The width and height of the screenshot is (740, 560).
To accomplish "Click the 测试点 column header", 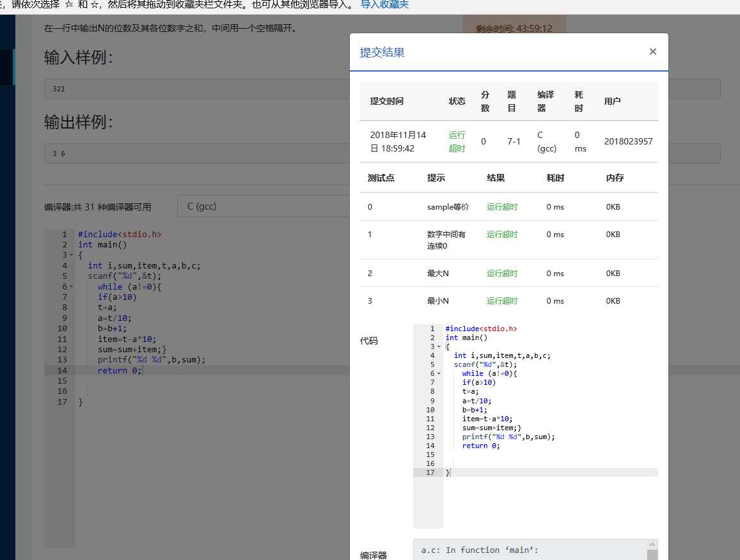I will click(381, 178).
